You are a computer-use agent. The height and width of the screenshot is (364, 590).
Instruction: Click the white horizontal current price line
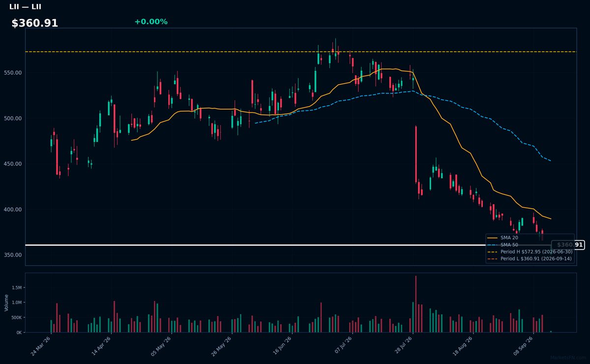(x=288, y=245)
